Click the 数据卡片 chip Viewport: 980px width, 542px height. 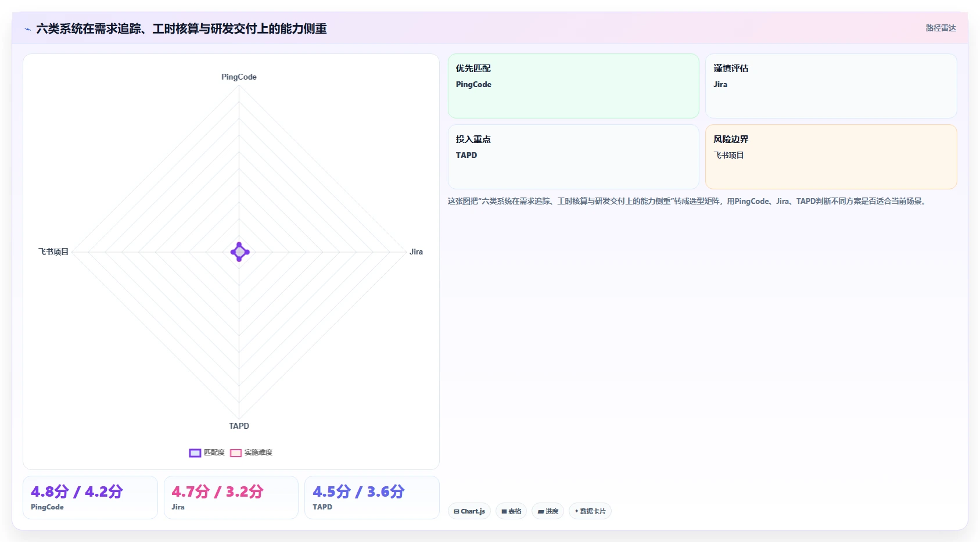click(590, 511)
